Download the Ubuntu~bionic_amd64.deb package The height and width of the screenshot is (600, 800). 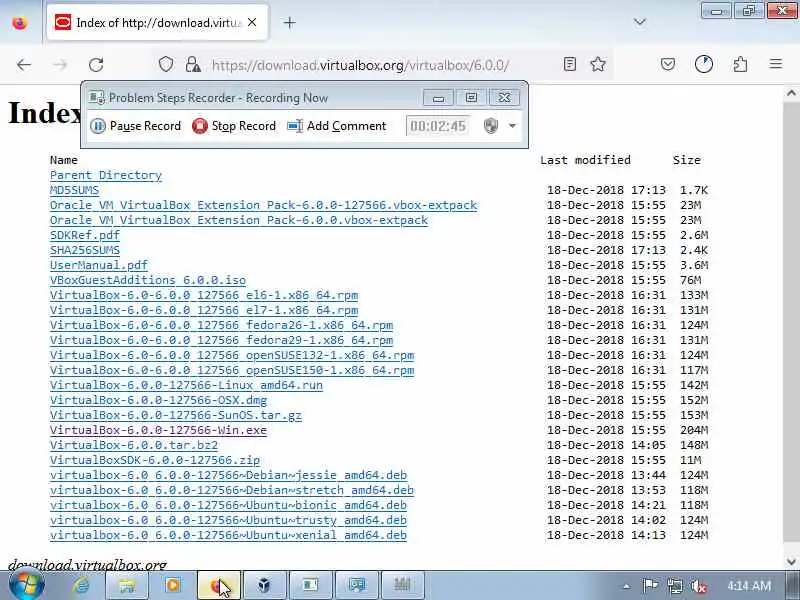click(x=229, y=505)
